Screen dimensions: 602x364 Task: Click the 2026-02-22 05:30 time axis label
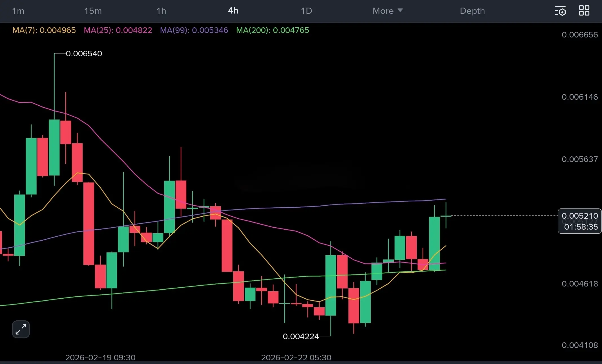click(x=296, y=357)
